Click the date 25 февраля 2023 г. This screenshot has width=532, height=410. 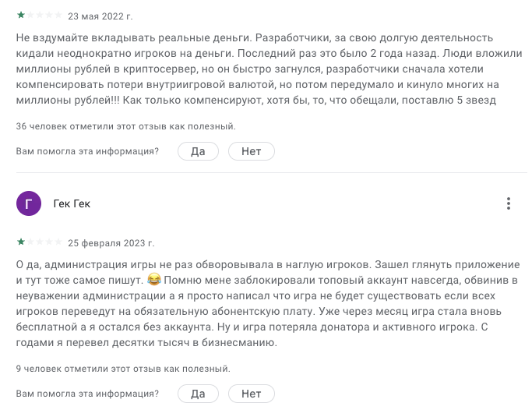pos(111,242)
